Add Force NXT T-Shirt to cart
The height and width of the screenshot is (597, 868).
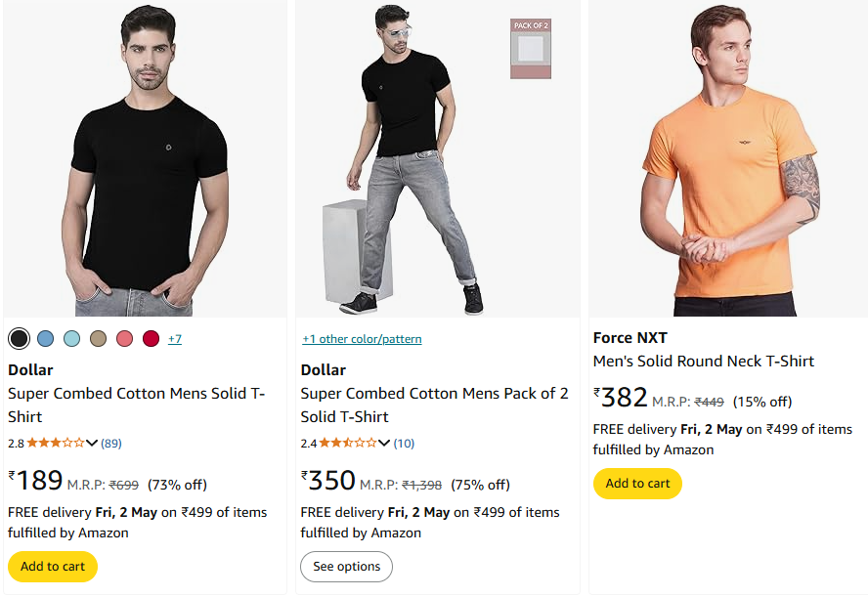coord(637,484)
